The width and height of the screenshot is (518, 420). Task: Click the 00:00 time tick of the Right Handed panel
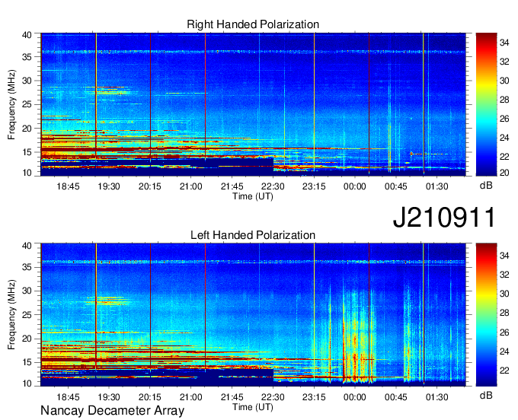(x=355, y=186)
